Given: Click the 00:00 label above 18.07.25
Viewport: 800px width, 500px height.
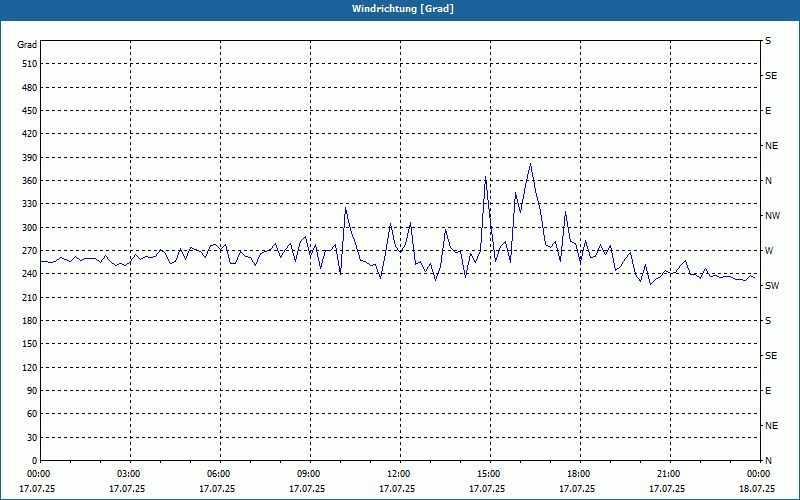Looking at the screenshot, I should pyautogui.click(x=757, y=474).
